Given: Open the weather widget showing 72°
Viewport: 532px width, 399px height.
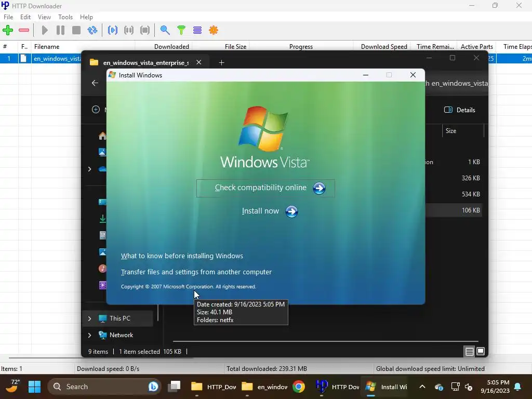Looking at the screenshot, I should (12, 386).
